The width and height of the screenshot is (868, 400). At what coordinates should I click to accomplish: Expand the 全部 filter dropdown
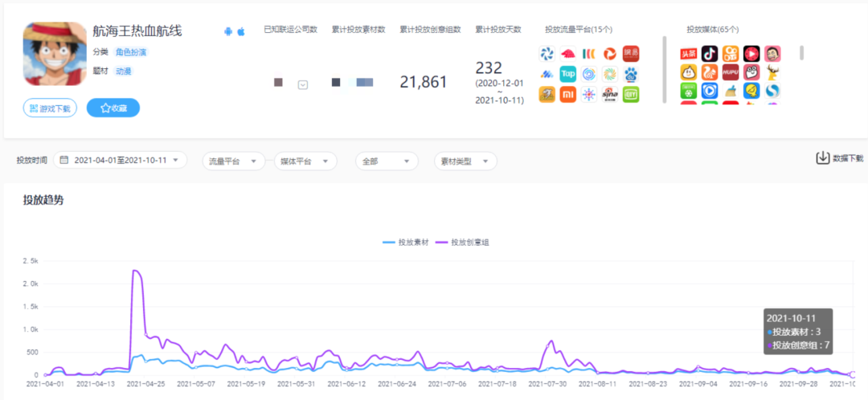point(387,161)
